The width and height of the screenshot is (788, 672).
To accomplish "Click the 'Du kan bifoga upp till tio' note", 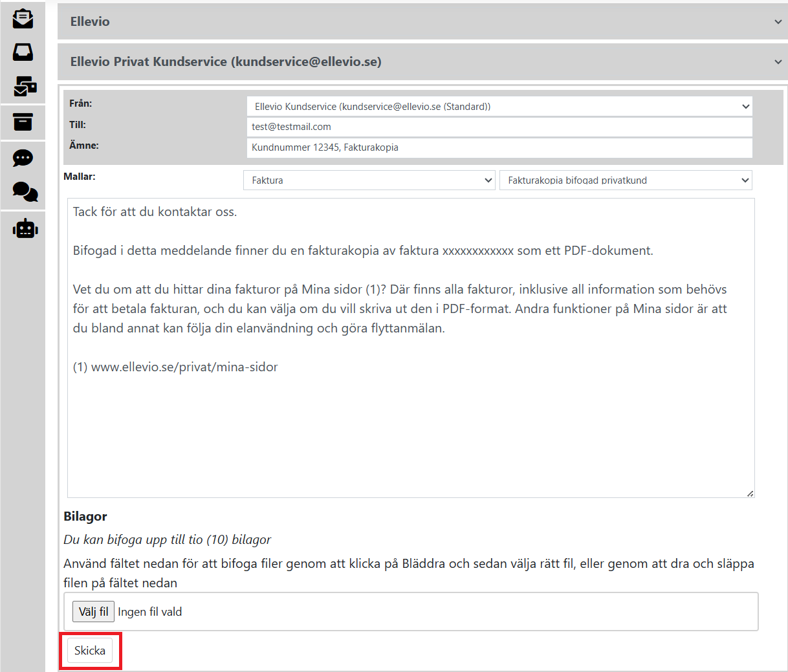I will 167,539.
